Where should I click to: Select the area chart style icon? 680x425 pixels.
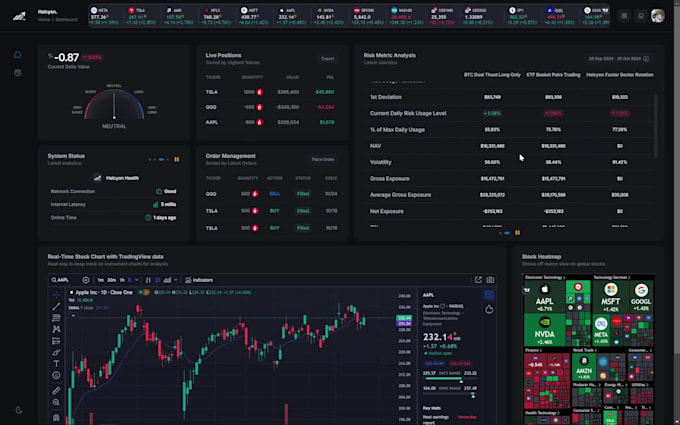[x=167, y=280]
